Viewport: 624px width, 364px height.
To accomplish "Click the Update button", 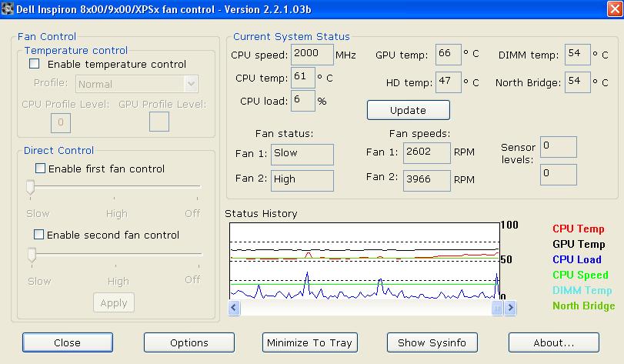I will click(x=409, y=110).
